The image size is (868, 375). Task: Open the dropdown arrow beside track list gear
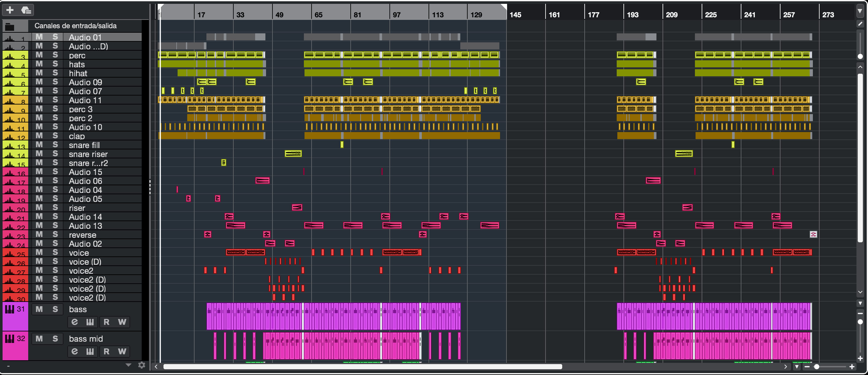tap(129, 365)
